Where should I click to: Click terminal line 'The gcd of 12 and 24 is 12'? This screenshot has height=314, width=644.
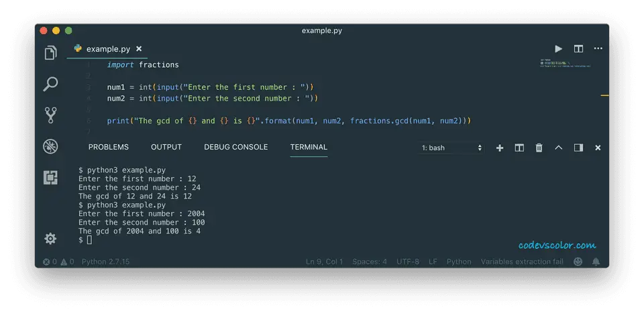(135, 197)
